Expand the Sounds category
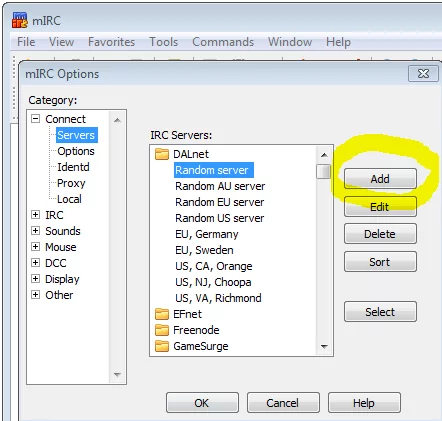 [35, 231]
